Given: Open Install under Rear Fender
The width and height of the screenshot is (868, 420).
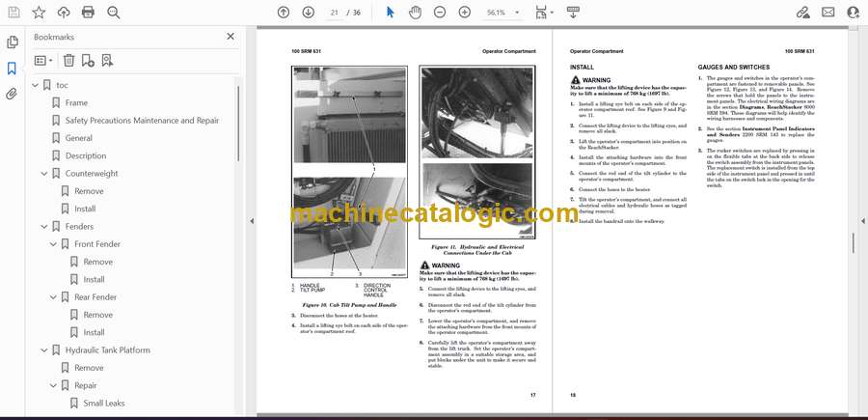Looking at the screenshot, I should 95,332.
